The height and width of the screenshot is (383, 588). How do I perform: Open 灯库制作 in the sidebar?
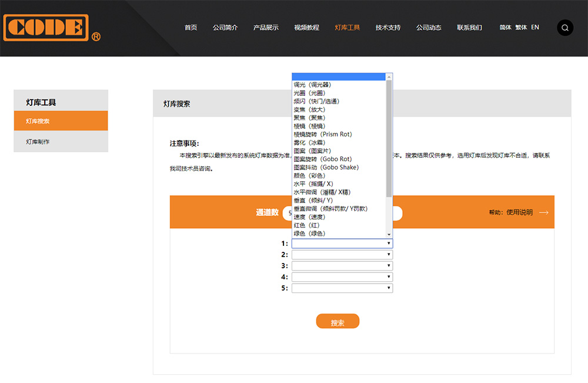(x=38, y=142)
